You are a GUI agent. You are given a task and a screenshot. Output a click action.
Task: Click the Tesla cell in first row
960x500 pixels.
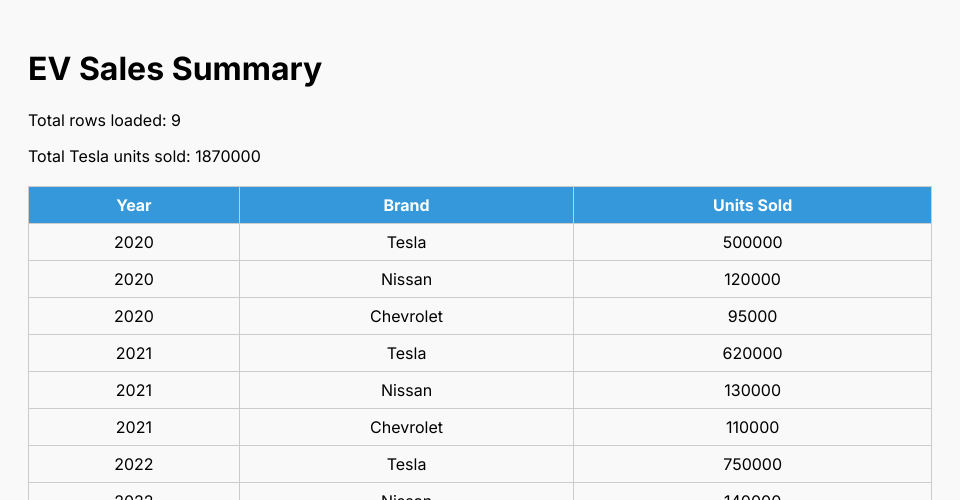[x=406, y=242]
